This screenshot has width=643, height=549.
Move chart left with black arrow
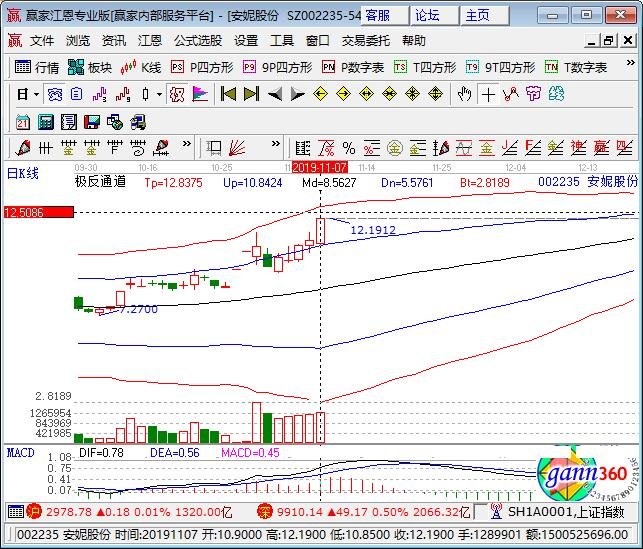click(x=274, y=95)
